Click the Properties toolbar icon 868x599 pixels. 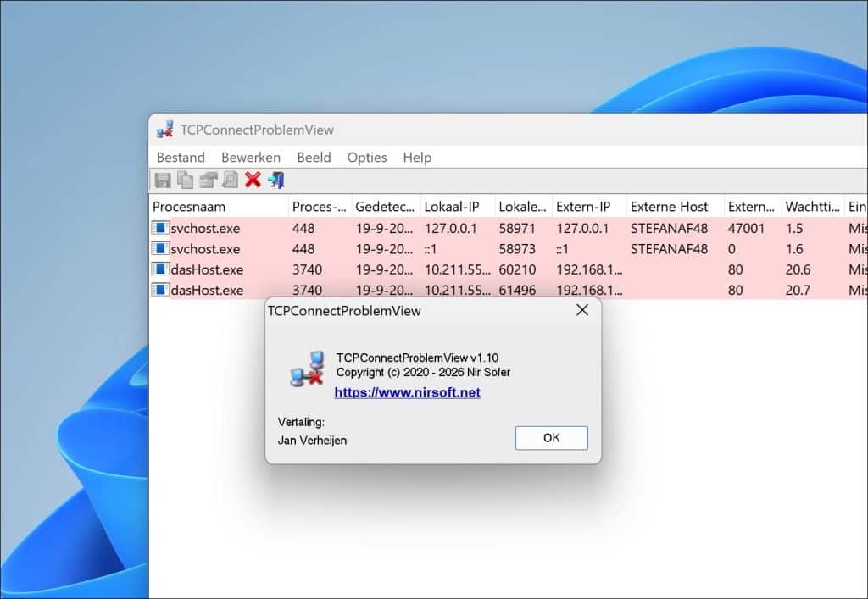[x=208, y=180]
